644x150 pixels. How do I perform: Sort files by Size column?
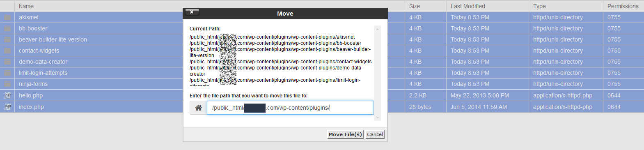(415, 6)
